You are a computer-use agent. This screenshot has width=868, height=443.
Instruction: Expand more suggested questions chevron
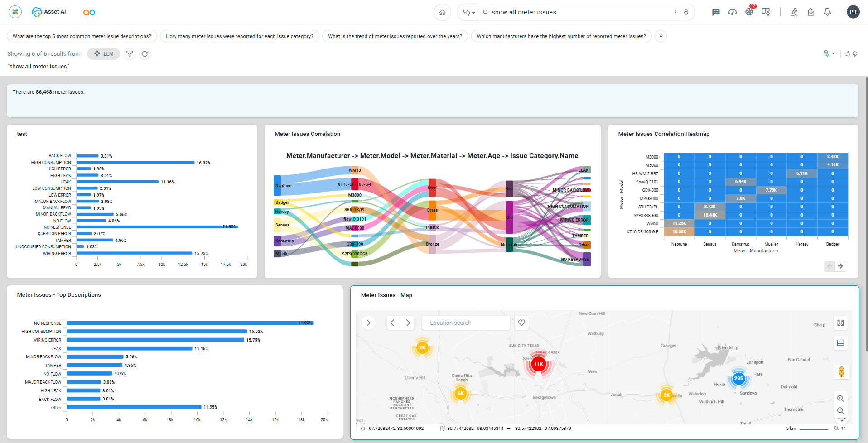[x=661, y=36]
